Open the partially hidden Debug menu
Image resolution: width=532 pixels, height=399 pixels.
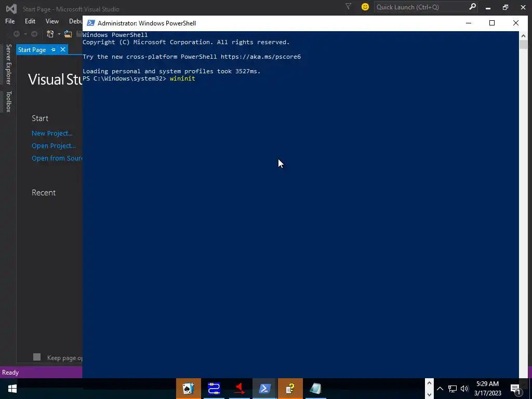(x=75, y=21)
